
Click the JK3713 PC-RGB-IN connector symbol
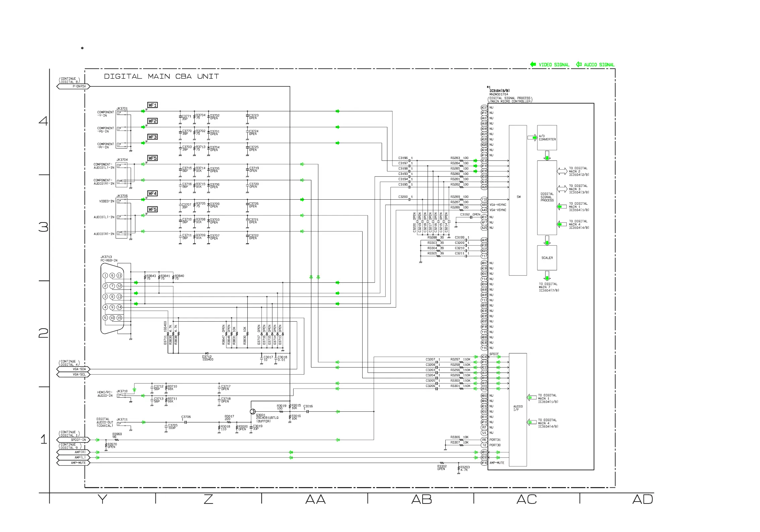click(113, 298)
